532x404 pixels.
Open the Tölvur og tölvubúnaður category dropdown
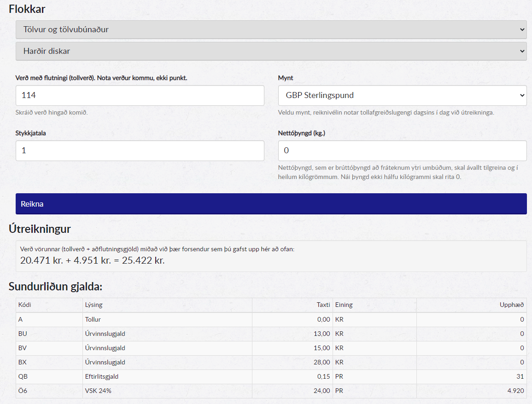click(x=271, y=29)
